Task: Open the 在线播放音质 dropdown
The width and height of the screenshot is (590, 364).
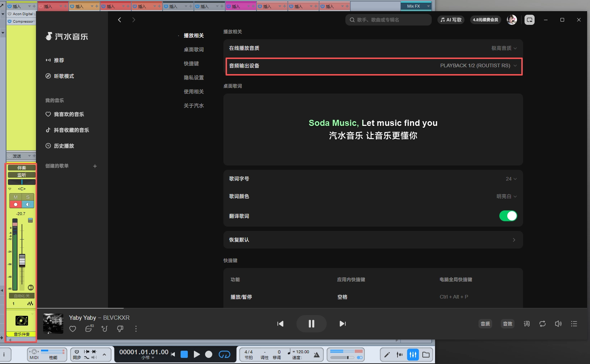Action: pyautogui.click(x=504, y=48)
